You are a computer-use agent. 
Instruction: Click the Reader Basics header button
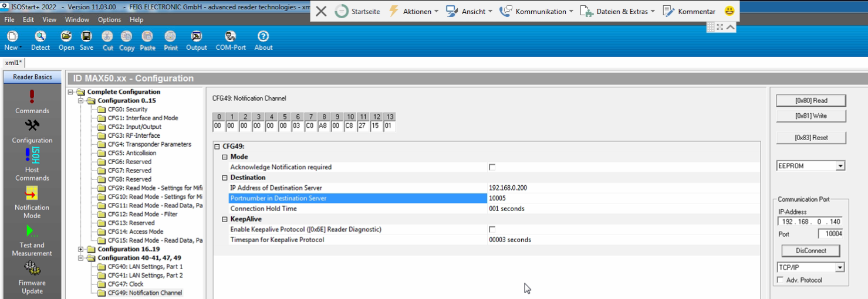pos(32,77)
